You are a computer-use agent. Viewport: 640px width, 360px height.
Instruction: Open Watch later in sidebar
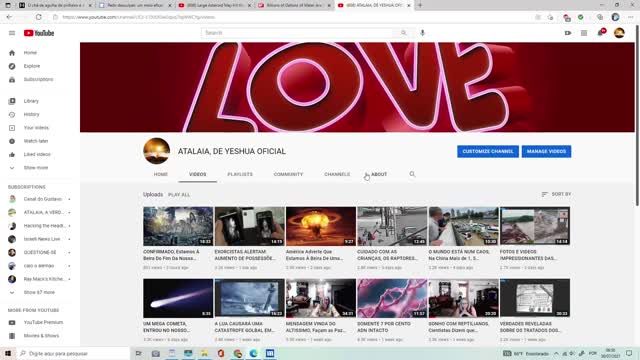click(x=36, y=141)
